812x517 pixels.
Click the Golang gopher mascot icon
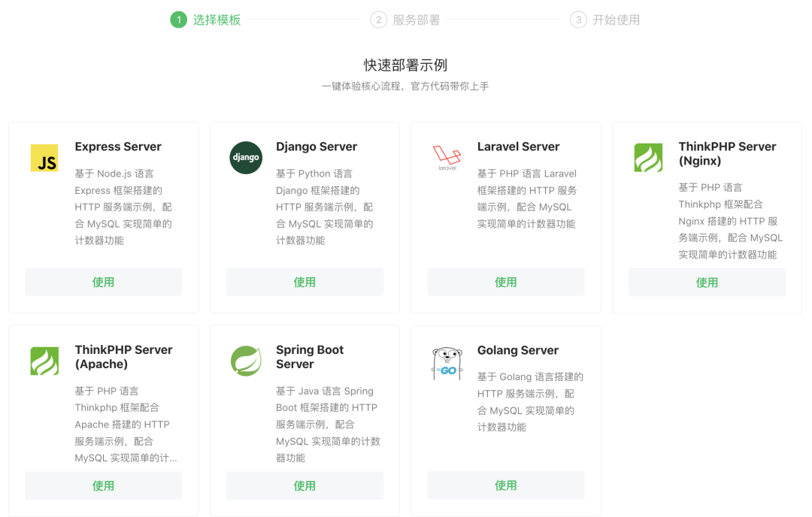pyautogui.click(x=447, y=363)
